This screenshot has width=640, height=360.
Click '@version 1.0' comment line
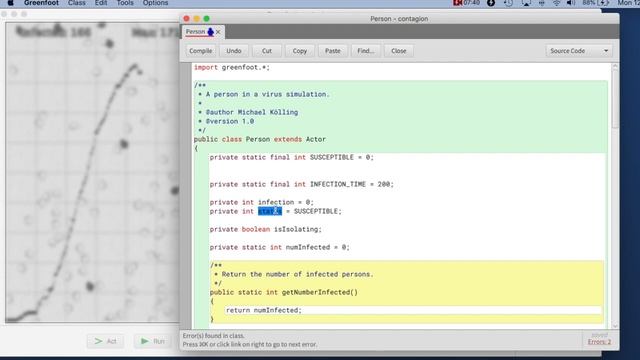(x=230, y=121)
